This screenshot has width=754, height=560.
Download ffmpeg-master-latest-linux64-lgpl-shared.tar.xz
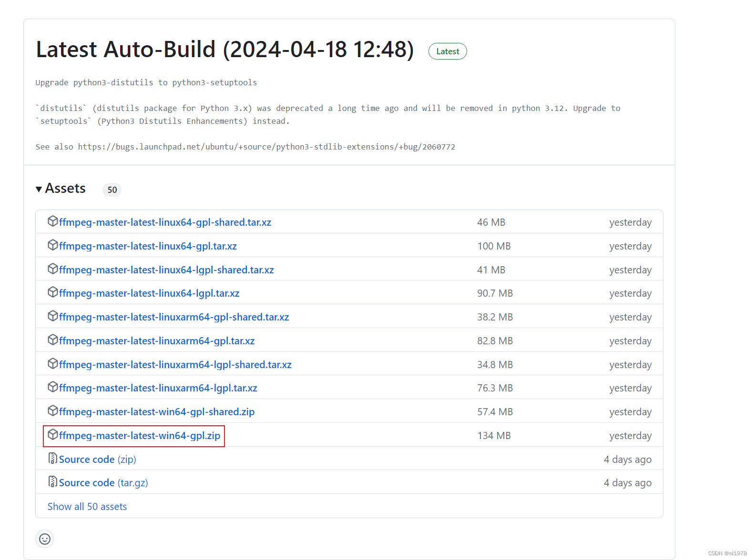(x=166, y=270)
